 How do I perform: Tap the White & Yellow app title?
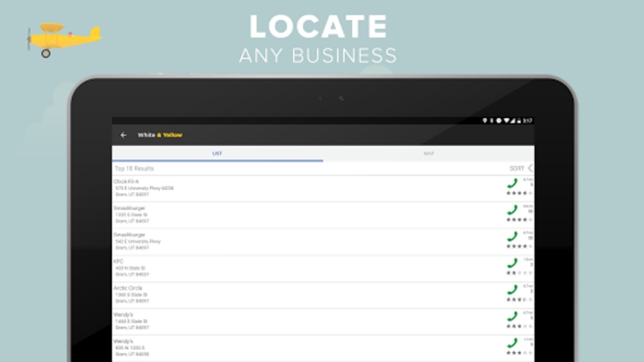pyautogui.click(x=160, y=135)
